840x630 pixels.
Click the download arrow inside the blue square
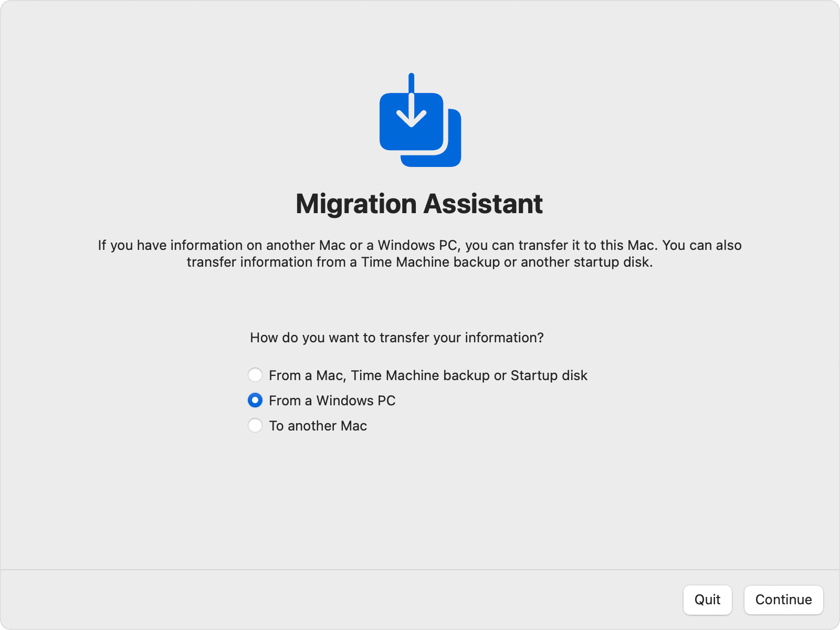(x=412, y=110)
